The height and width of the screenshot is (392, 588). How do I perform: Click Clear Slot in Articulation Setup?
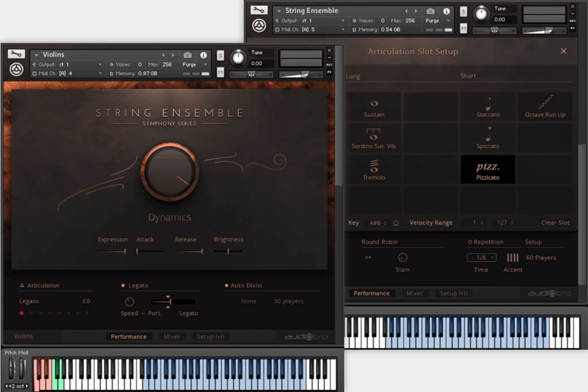[x=555, y=222]
